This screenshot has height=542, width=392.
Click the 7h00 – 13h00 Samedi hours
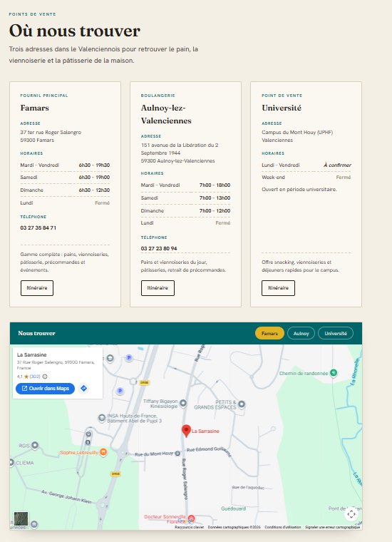215,198
